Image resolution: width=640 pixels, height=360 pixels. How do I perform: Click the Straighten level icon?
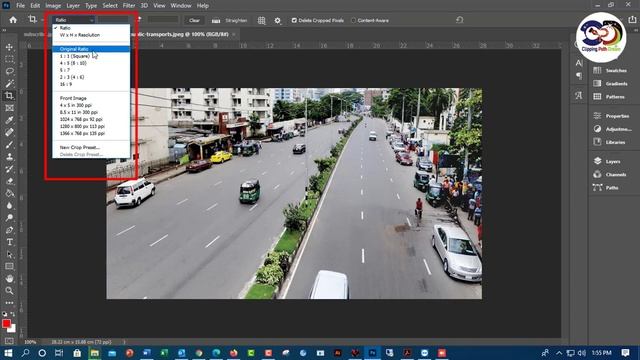point(216,20)
